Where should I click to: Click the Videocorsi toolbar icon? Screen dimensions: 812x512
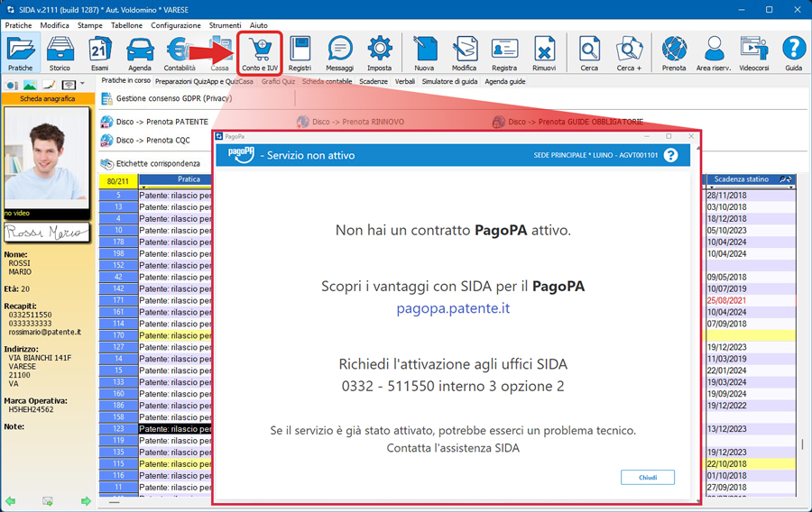[x=753, y=53]
